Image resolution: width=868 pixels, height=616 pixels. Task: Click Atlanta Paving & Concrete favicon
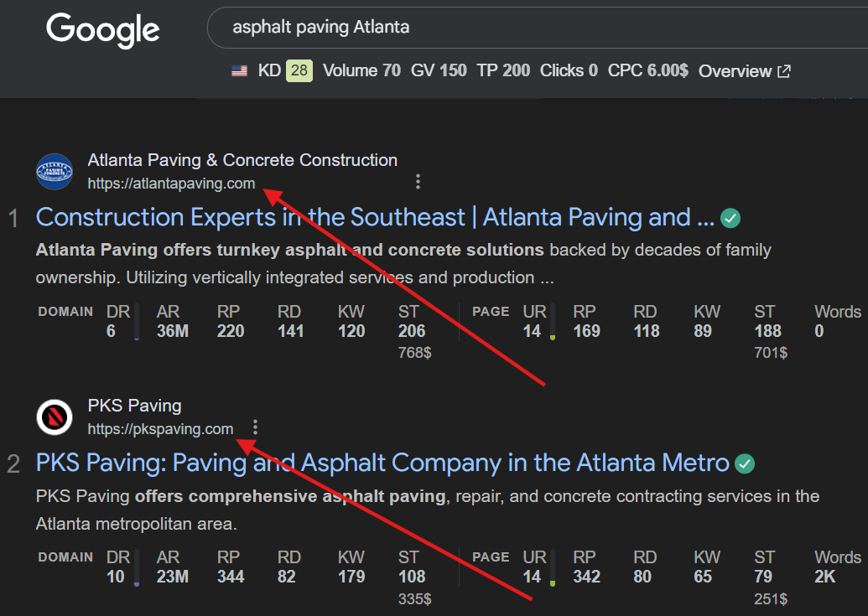point(55,172)
